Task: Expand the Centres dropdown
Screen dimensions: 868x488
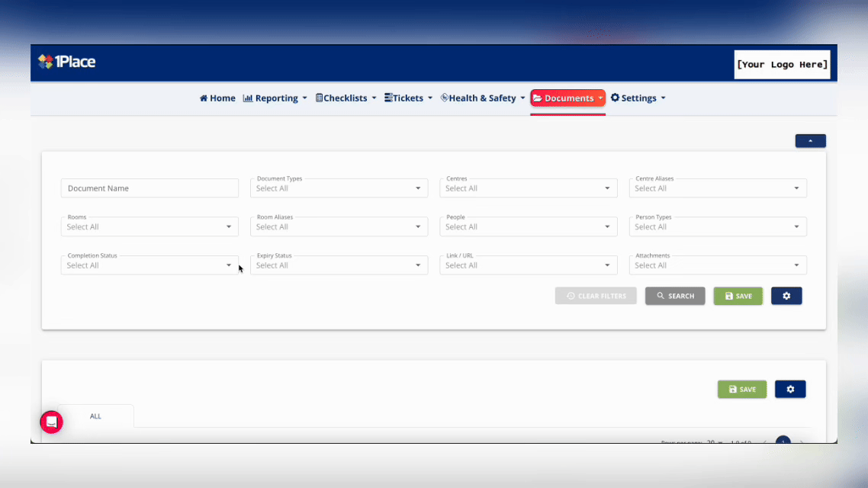Action: [x=528, y=188]
